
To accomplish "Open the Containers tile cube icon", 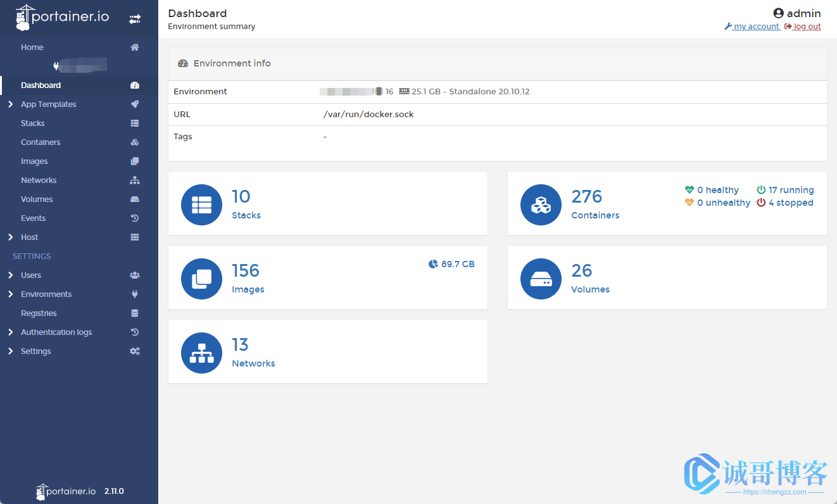I will click(x=541, y=205).
